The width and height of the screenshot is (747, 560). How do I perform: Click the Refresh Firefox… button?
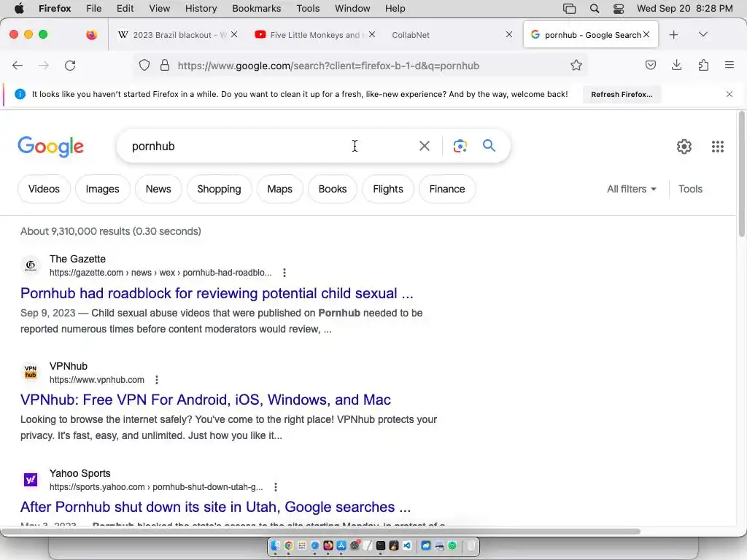(x=622, y=94)
